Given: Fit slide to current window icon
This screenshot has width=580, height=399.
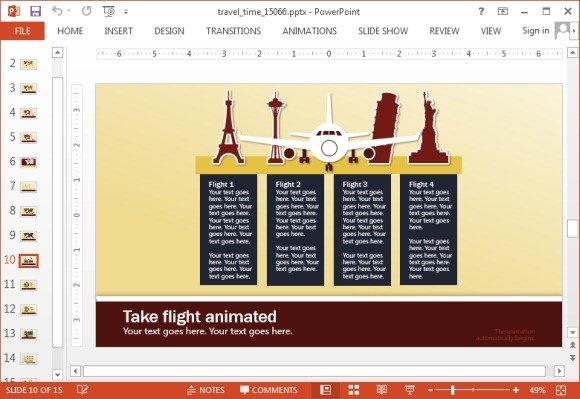Looking at the screenshot, I should point(561,390).
